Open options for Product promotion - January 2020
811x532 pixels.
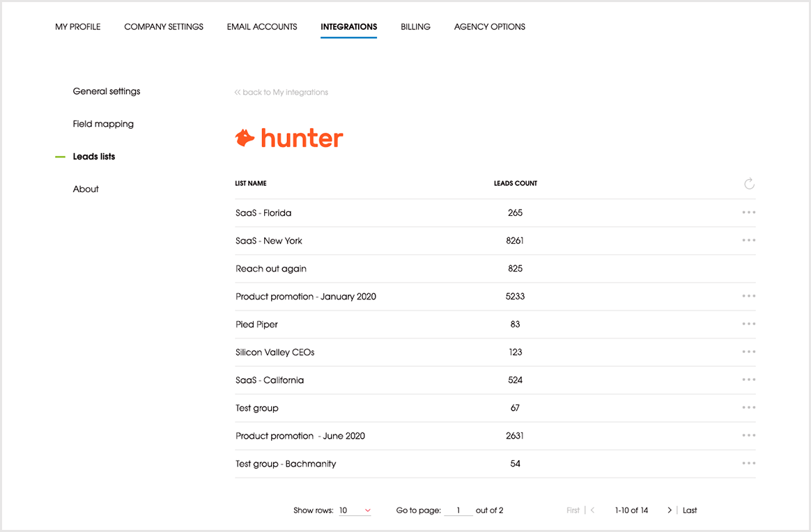point(749,296)
